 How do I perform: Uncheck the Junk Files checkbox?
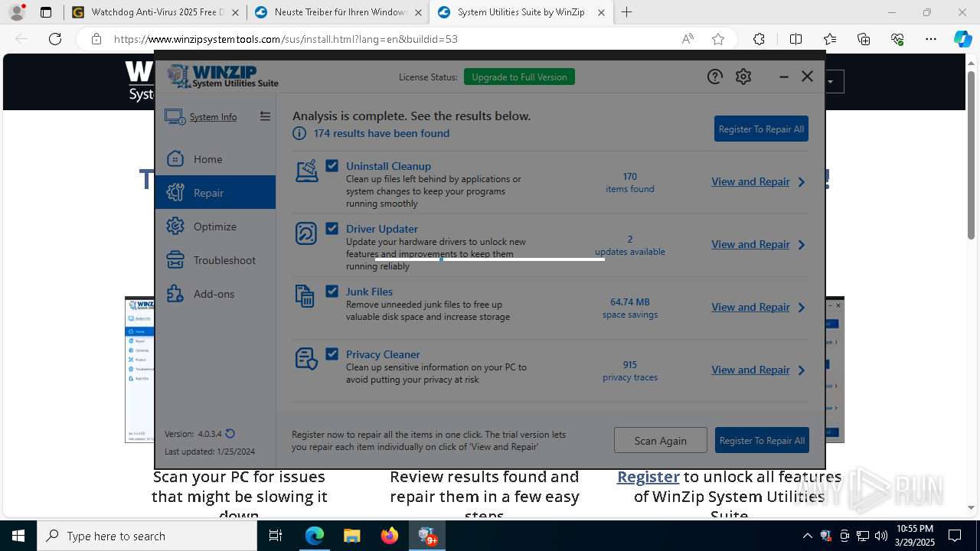click(332, 291)
